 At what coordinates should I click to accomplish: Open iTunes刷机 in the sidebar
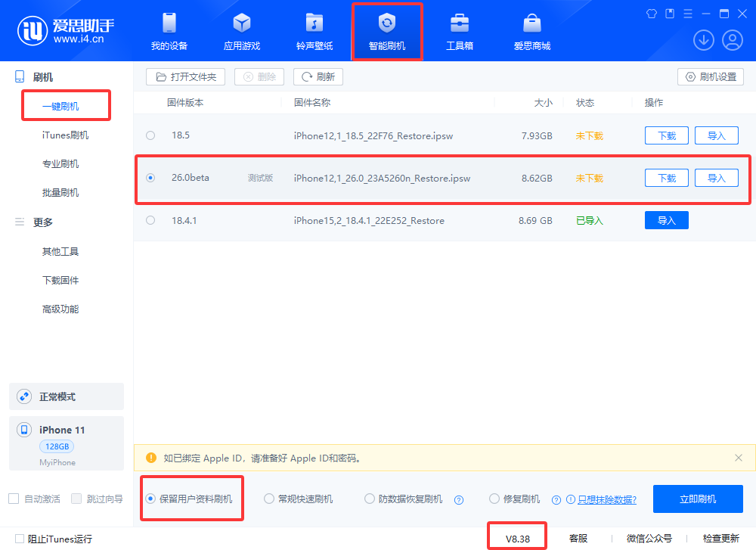pos(65,135)
